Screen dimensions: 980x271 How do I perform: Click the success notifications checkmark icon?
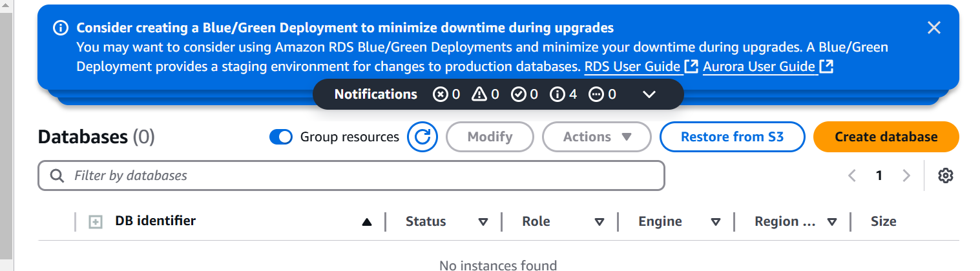[518, 94]
